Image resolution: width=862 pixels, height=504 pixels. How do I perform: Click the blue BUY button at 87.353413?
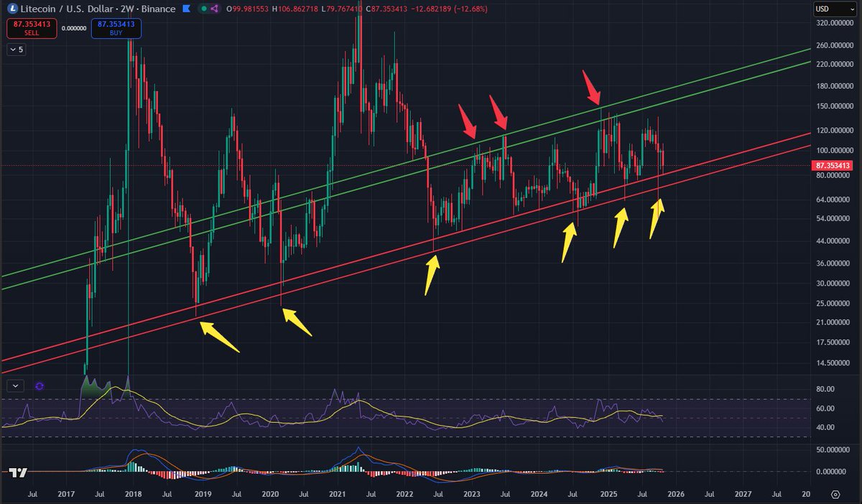pyautogui.click(x=117, y=29)
